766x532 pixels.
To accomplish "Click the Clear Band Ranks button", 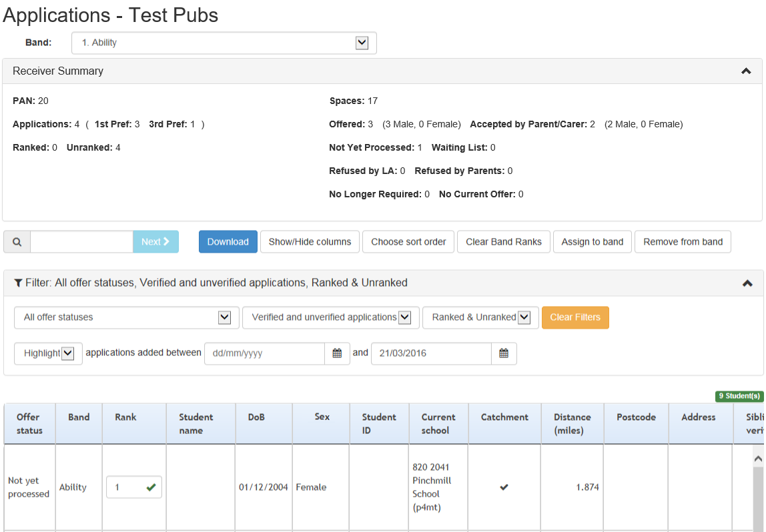I will tap(503, 242).
